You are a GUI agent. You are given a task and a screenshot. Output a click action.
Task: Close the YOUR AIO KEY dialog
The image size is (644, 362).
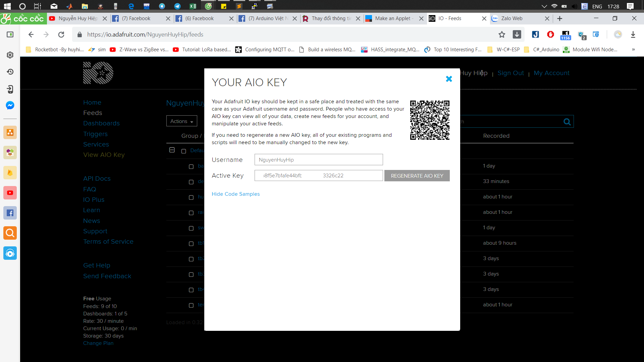pyautogui.click(x=449, y=79)
